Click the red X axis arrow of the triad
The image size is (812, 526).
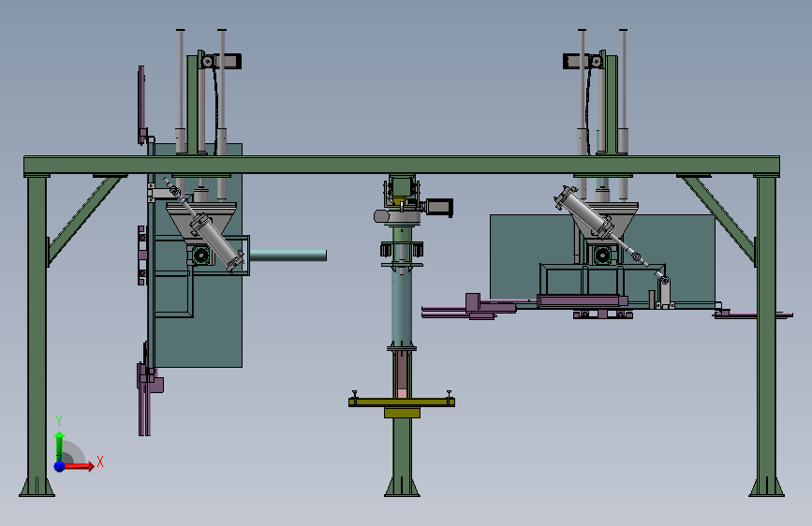pyautogui.click(x=80, y=466)
